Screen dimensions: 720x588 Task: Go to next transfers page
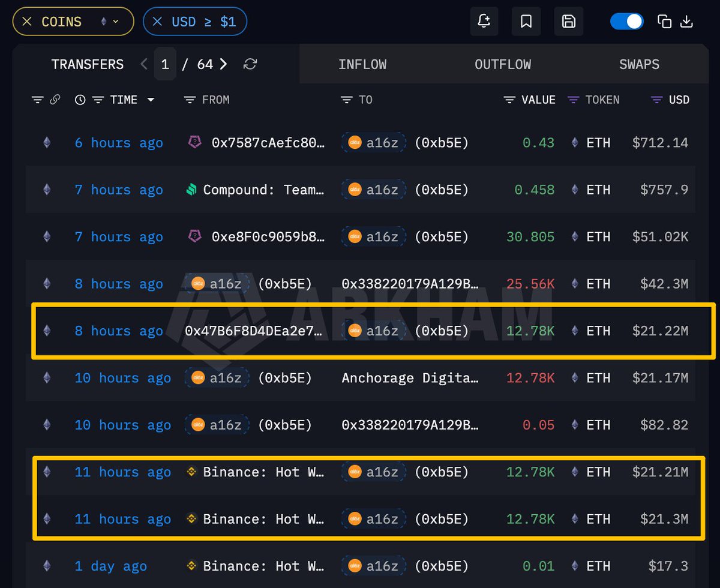click(223, 64)
